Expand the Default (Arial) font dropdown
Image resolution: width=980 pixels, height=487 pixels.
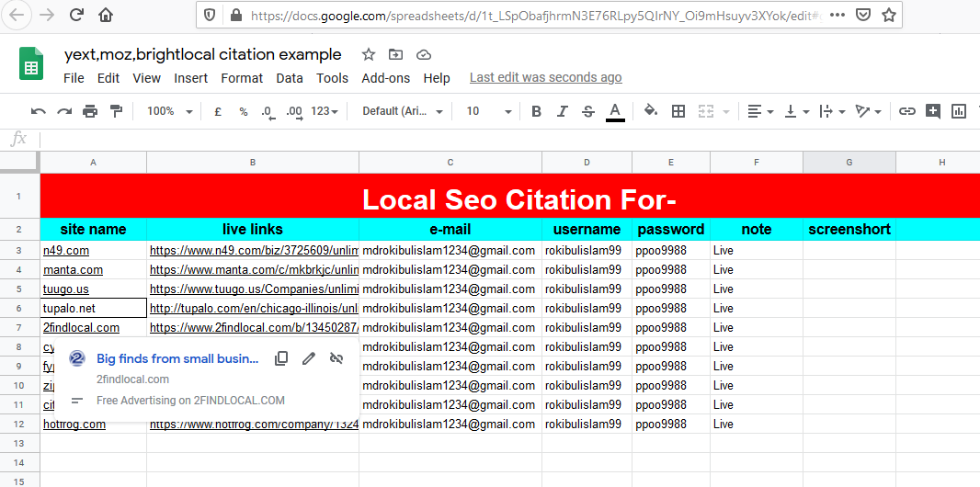pos(402,111)
